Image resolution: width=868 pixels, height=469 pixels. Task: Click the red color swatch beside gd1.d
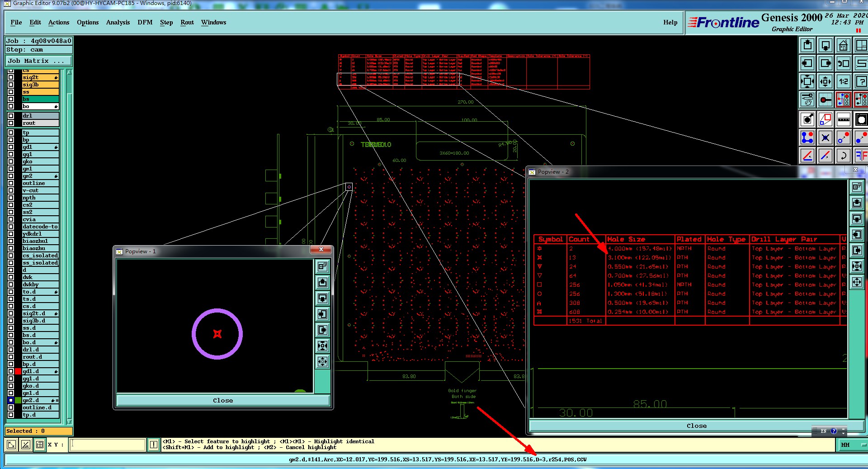(18, 371)
